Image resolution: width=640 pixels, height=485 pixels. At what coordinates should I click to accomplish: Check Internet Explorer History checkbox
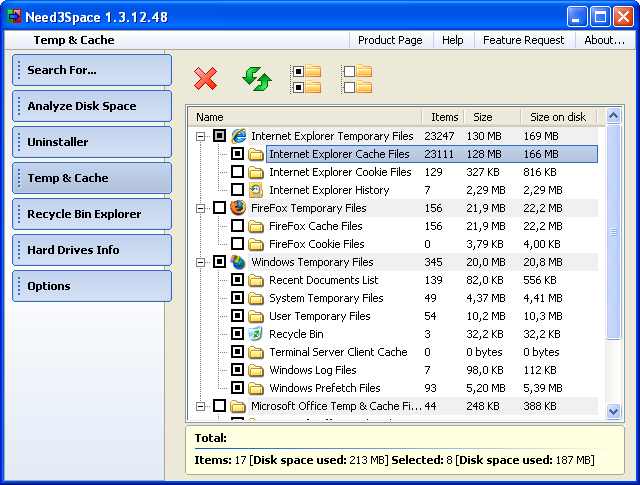237,189
